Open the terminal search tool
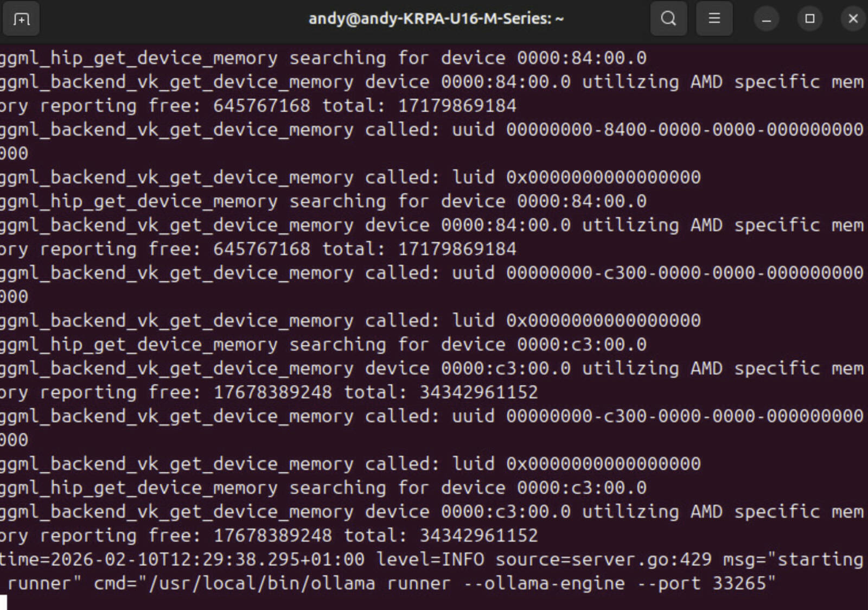The image size is (868, 610). click(x=668, y=19)
